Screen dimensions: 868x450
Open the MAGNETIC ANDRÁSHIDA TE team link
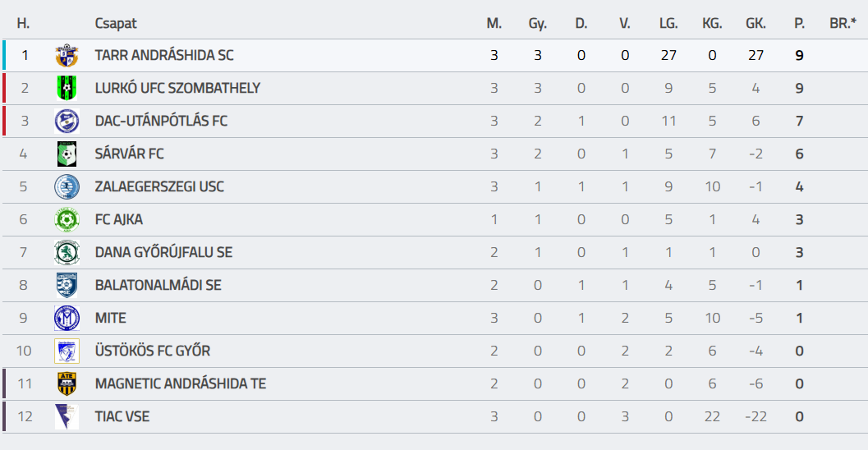pyautogui.click(x=181, y=383)
